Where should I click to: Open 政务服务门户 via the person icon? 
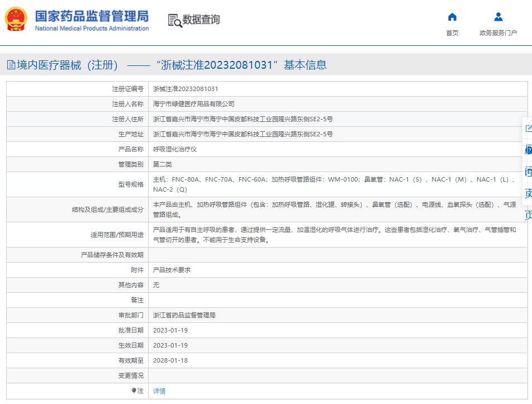tap(498, 17)
